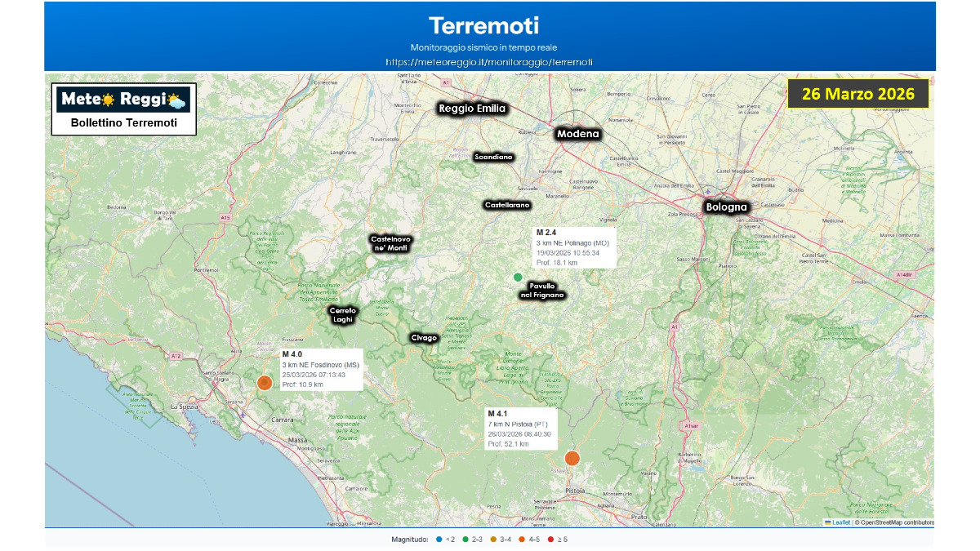Click the red ≥5 magnitude dot in the legend
The height and width of the screenshot is (551, 980).
tap(550, 539)
